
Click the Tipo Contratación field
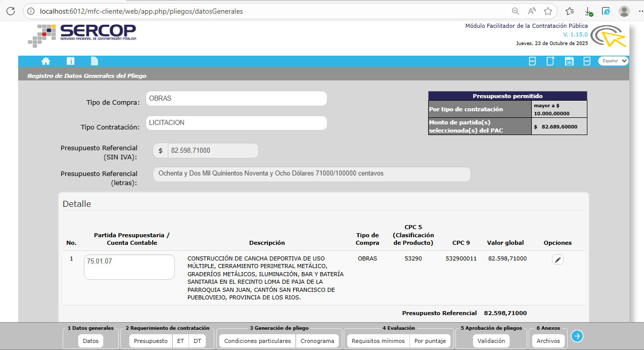click(236, 123)
